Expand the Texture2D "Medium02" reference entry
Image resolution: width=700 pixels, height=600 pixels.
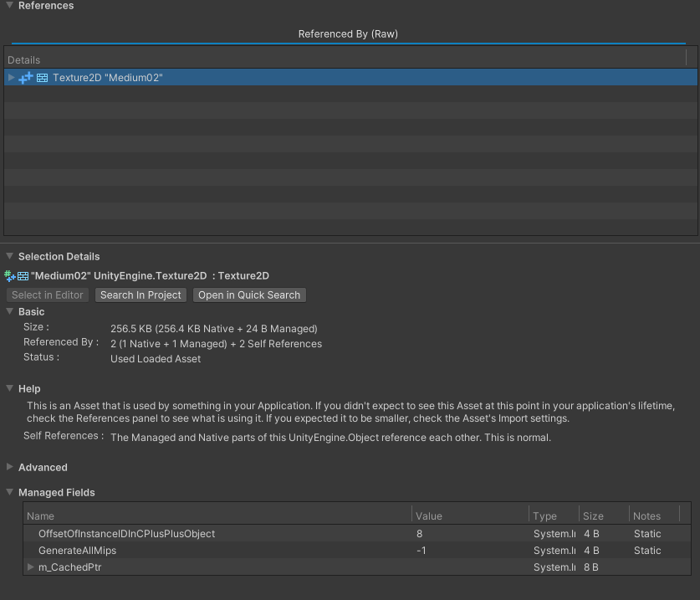point(10,77)
